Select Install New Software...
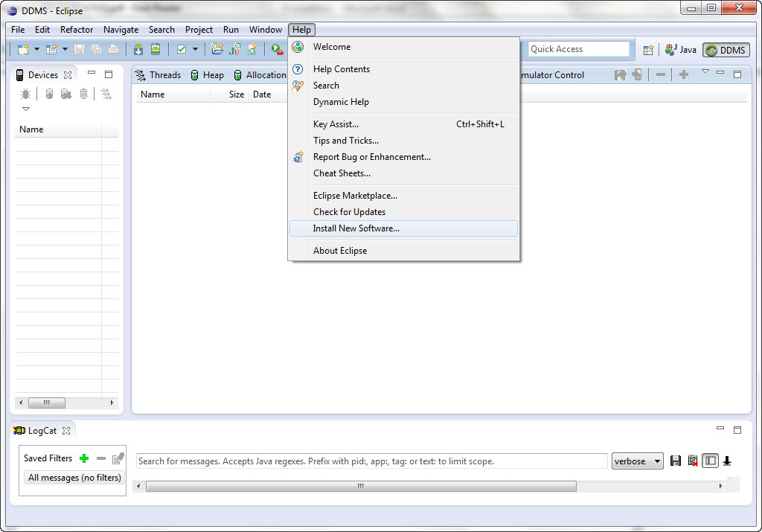Image resolution: width=762 pixels, height=532 pixels. (404, 228)
